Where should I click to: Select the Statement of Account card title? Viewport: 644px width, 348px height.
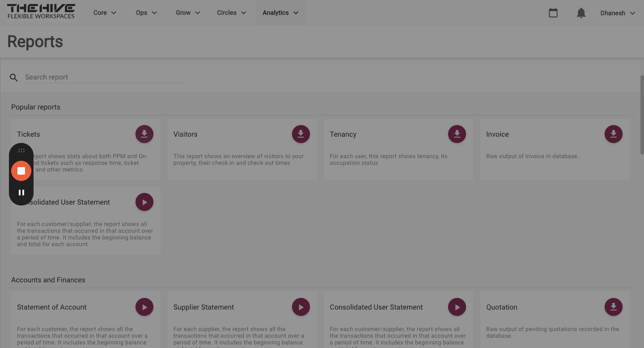click(52, 307)
